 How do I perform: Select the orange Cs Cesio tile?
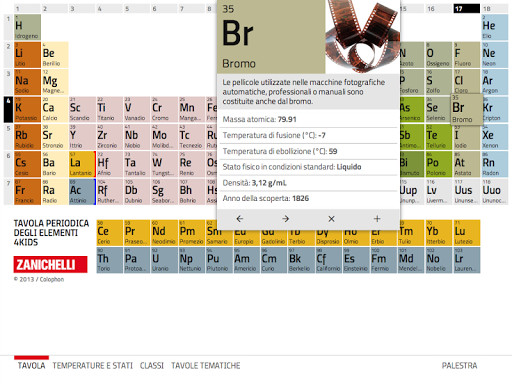click(28, 164)
